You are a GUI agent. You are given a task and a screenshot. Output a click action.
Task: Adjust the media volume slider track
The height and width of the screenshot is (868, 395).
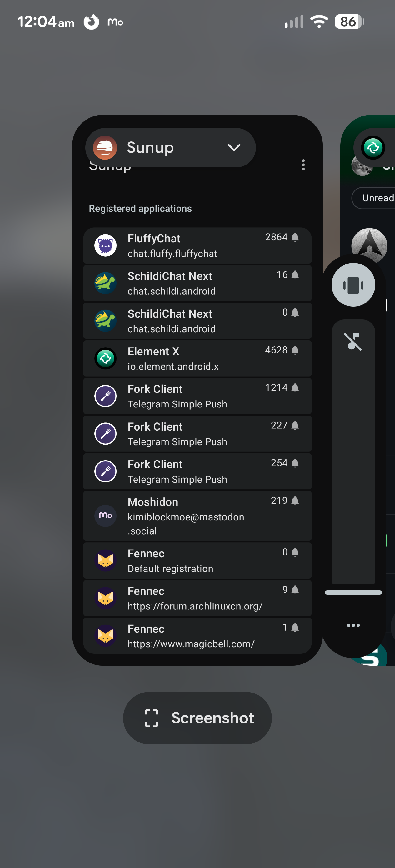pyautogui.click(x=353, y=451)
